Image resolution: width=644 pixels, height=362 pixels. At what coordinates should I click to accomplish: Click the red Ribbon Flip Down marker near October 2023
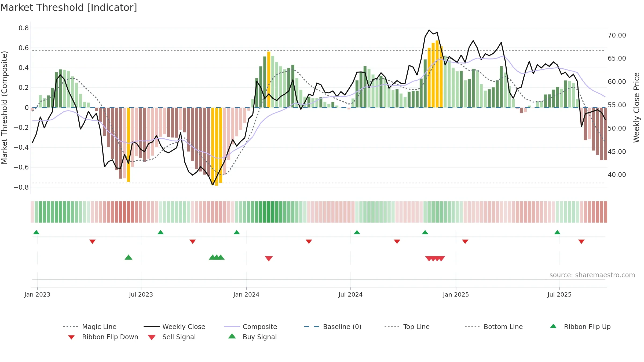[x=193, y=242]
